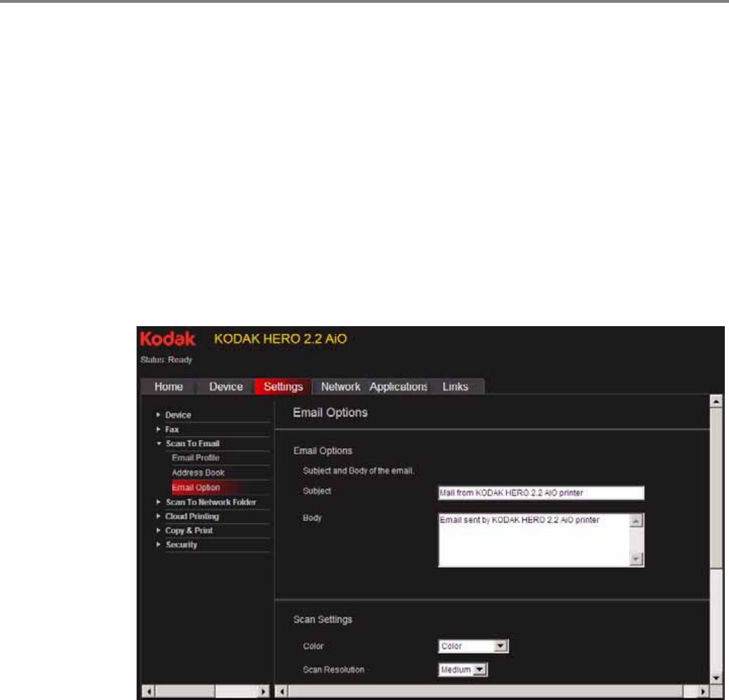Open Copy & Print settings

pyautogui.click(x=189, y=531)
